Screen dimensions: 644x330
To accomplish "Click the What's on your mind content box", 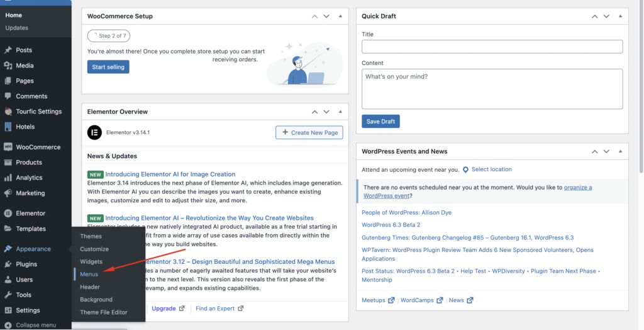I will (x=492, y=89).
